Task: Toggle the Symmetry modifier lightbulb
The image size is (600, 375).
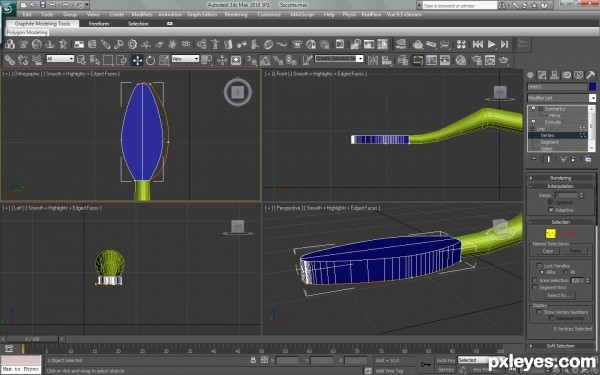Action: click(x=533, y=109)
